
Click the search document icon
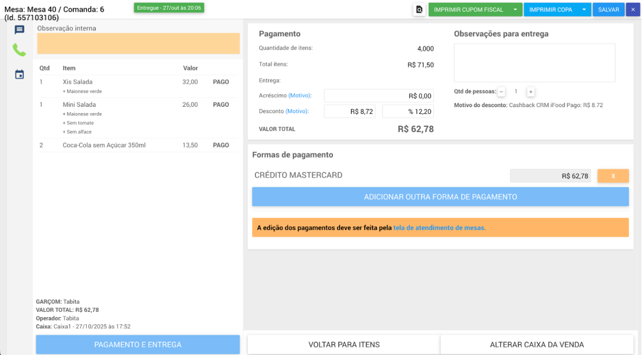pyautogui.click(x=419, y=10)
